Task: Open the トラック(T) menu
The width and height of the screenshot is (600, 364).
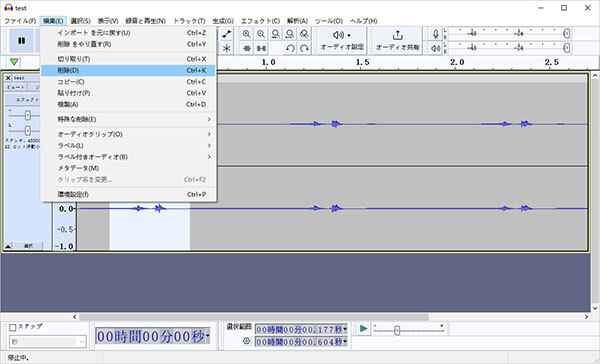Action: (189, 21)
